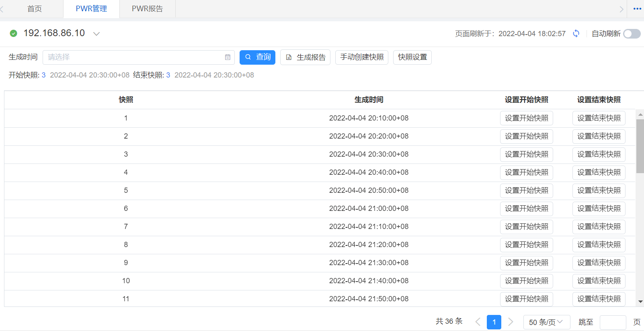Click cell 2022-04-04 21:50:00+08

click(369, 299)
